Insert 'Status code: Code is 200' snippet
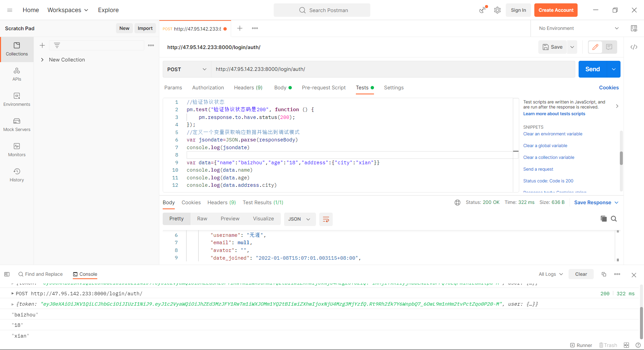This screenshot has width=644, height=350. pyautogui.click(x=548, y=181)
